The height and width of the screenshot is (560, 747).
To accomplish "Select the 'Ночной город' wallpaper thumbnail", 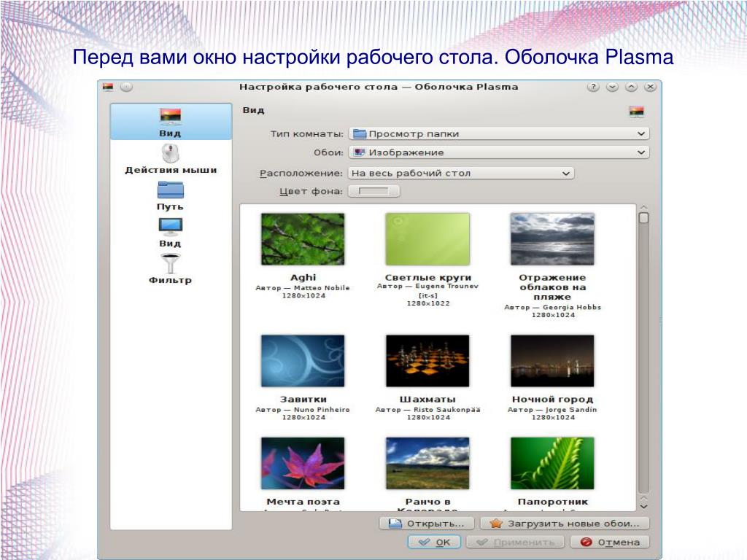I will (552, 361).
